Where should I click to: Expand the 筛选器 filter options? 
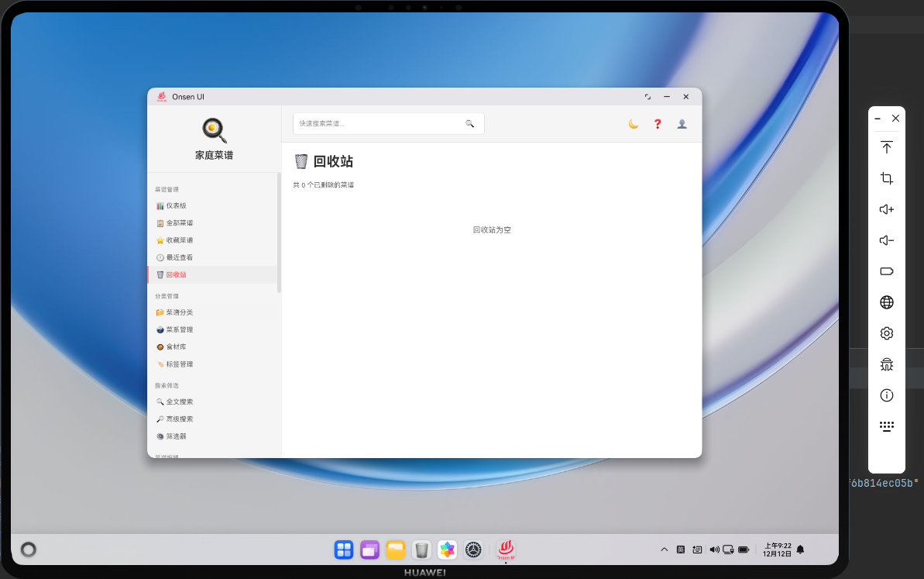pos(175,436)
